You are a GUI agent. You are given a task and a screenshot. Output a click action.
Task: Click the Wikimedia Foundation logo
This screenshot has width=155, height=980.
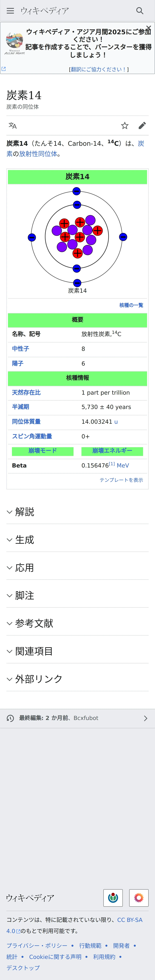113,898
